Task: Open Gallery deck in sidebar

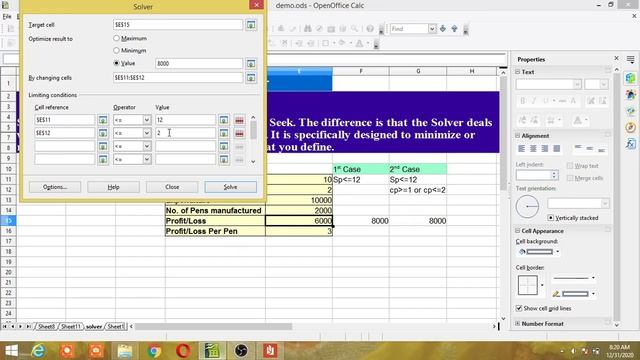Action: (x=631, y=111)
